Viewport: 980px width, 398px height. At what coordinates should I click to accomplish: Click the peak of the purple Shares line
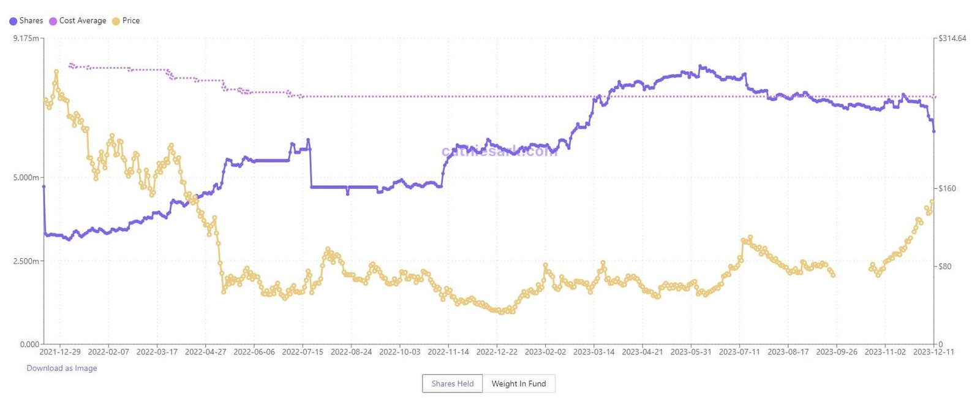(x=699, y=64)
